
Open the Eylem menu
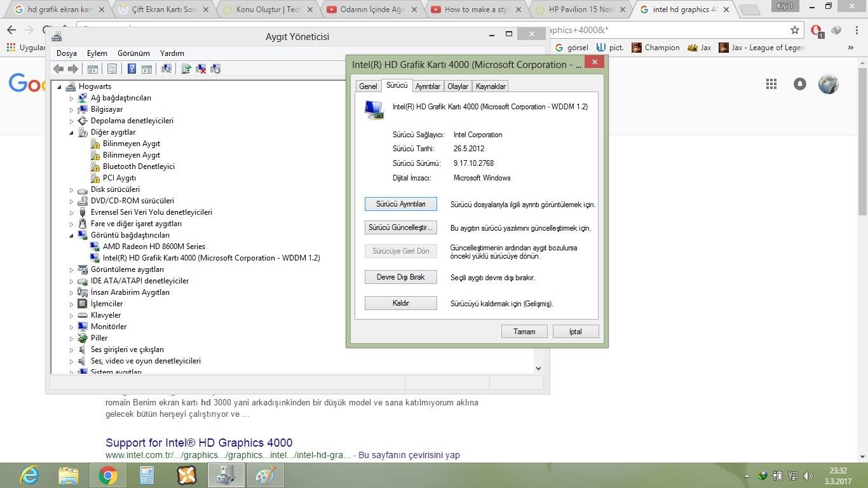[x=97, y=53]
